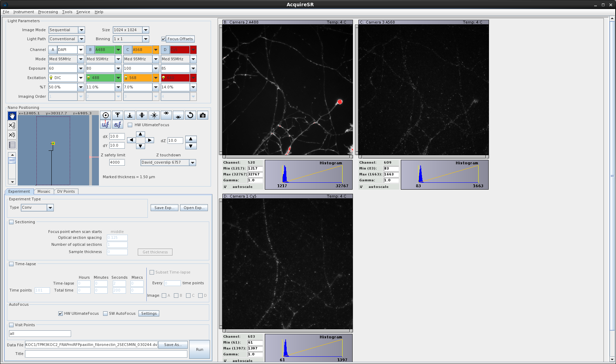Image resolution: width=616 pixels, height=364 pixels.
Task: Click the Data File path field
Action: coord(91,345)
